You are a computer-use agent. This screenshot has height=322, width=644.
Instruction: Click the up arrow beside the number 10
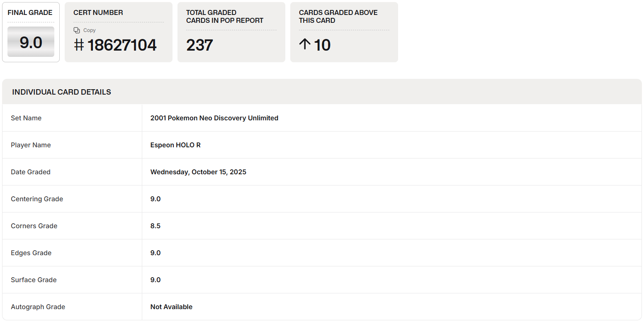(305, 44)
